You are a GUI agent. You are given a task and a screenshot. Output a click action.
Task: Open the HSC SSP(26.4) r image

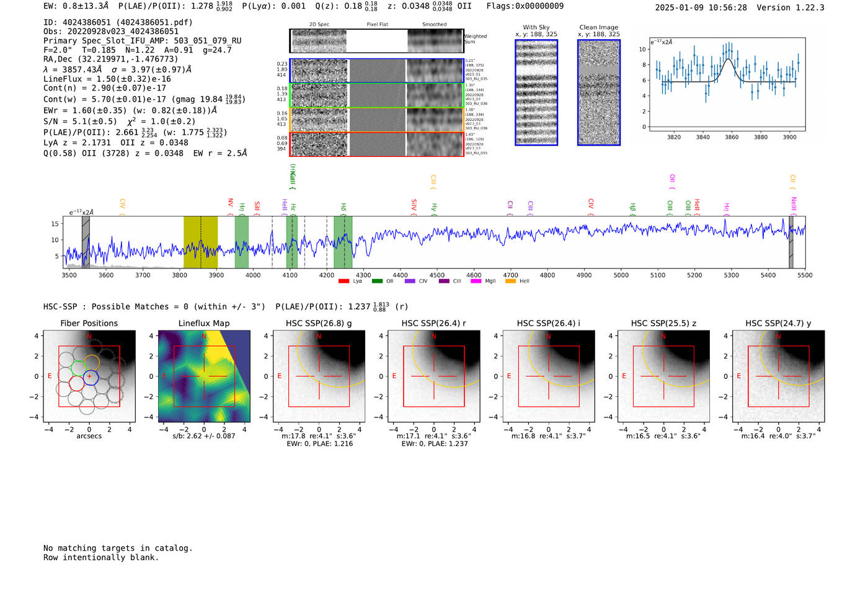(x=434, y=376)
